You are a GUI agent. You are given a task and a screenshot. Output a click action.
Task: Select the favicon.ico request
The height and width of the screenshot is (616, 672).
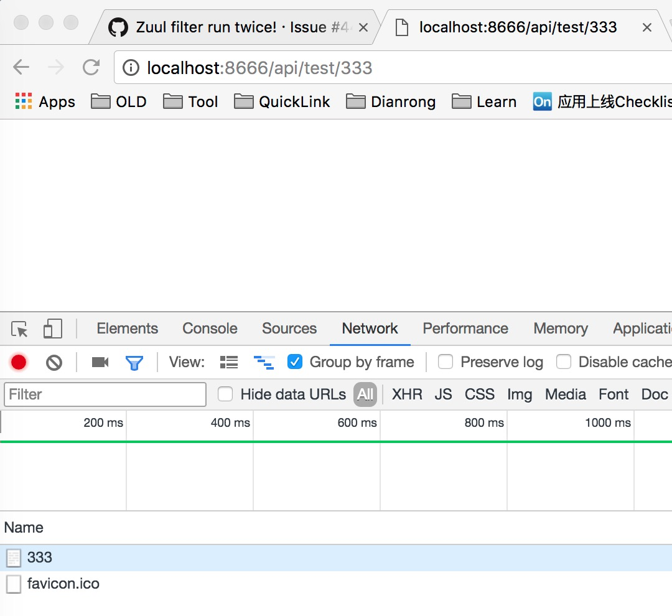click(63, 584)
